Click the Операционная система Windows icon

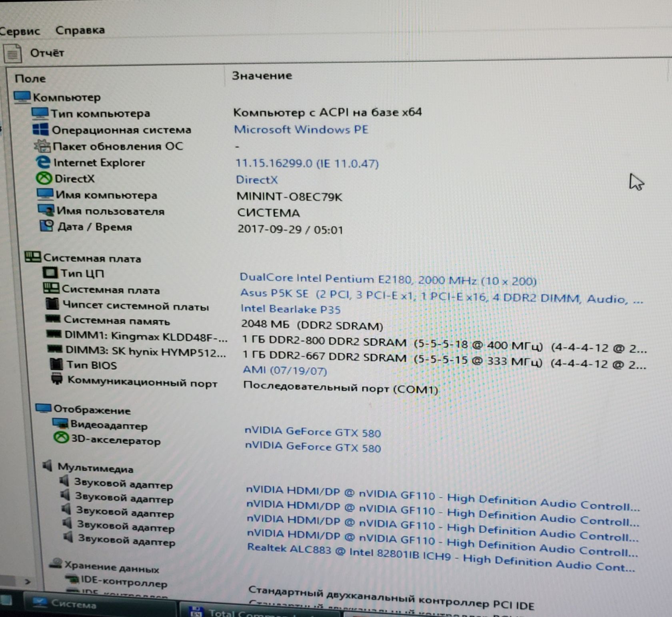pos(40,129)
